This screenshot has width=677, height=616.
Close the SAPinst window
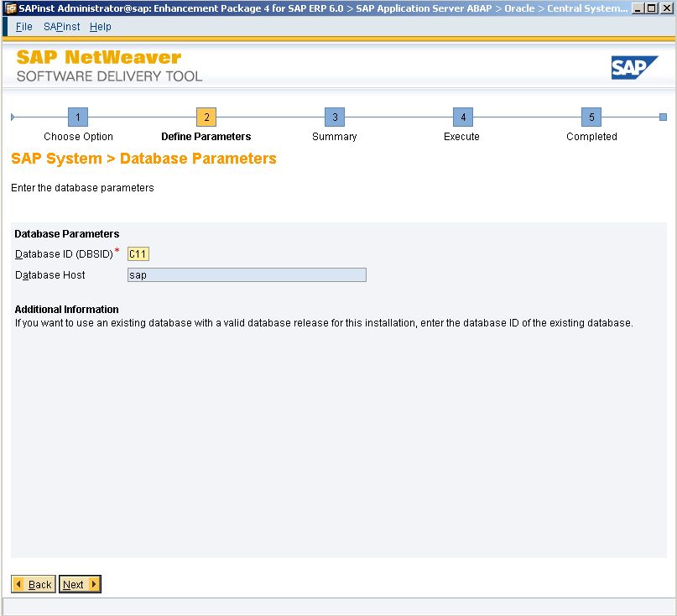point(667,8)
